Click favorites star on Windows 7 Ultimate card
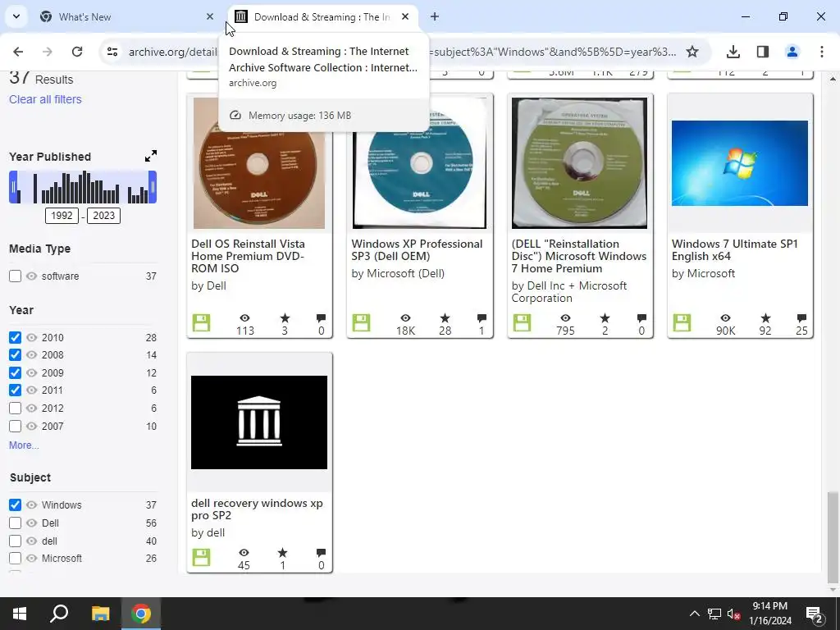 [x=765, y=318]
